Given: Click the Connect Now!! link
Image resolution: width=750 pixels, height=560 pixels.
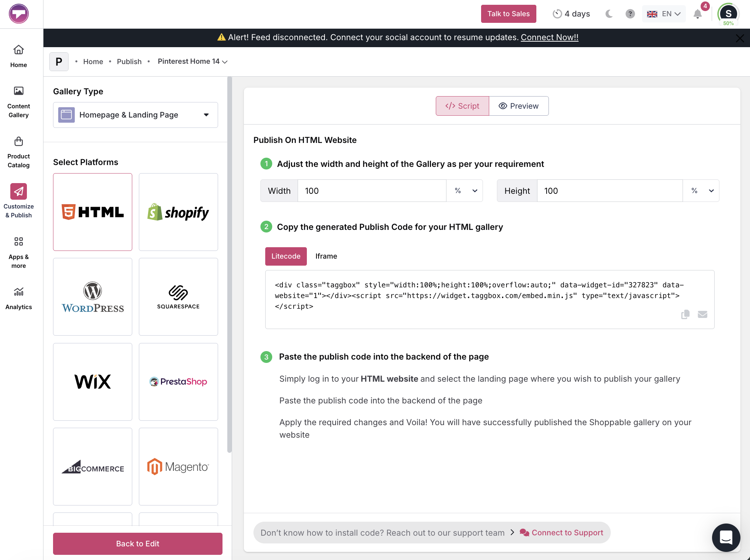Looking at the screenshot, I should (x=550, y=38).
